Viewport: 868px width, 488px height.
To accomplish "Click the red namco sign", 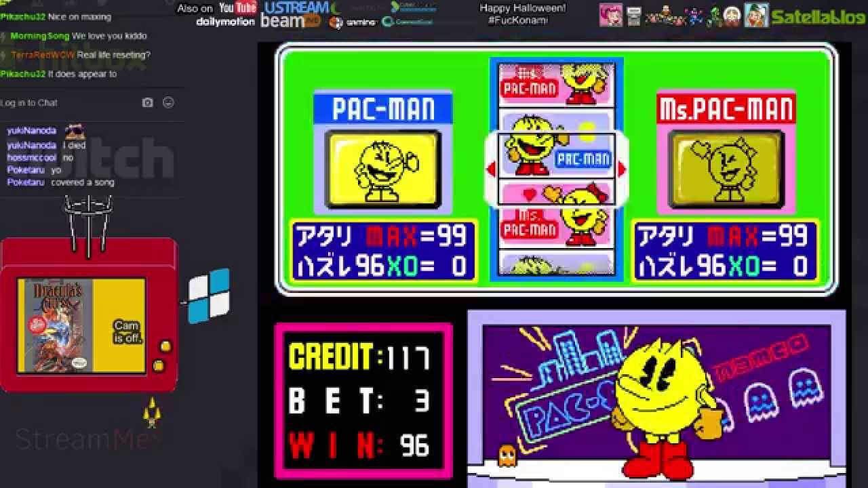I will point(762,357).
